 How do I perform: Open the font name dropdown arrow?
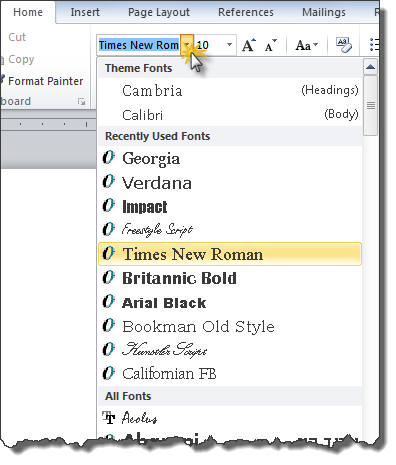(x=187, y=45)
